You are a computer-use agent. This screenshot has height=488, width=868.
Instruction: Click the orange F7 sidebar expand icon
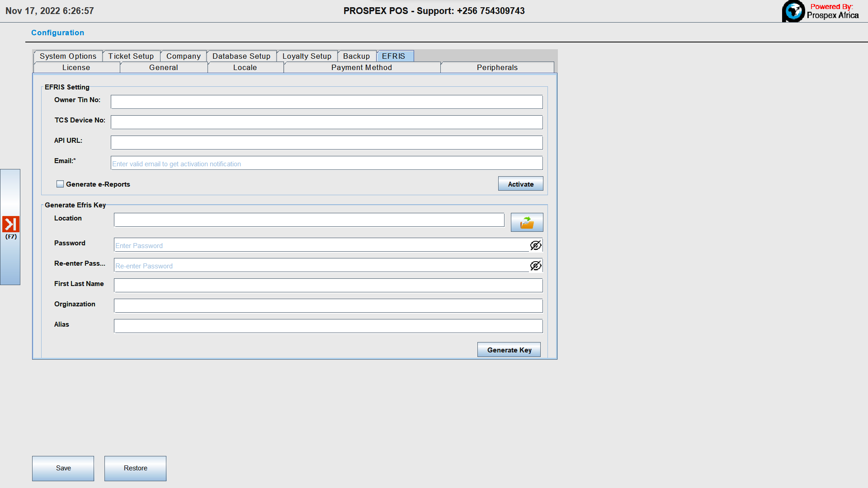pos(10,224)
